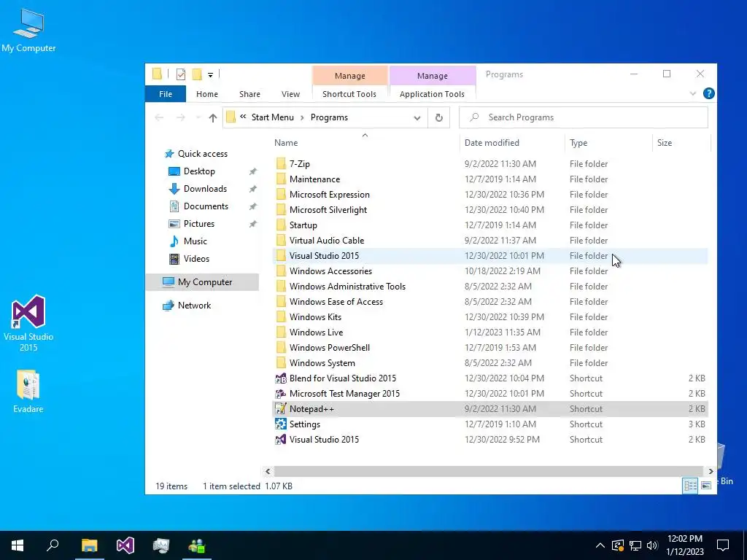Open Desktop in the navigation pane
The width and height of the screenshot is (747, 560).
[199, 171]
